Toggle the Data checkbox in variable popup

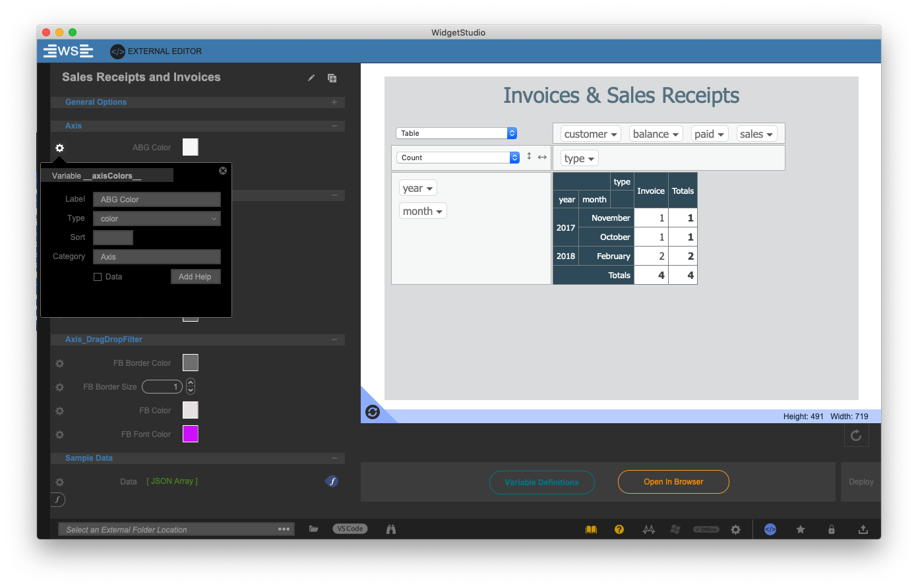(98, 277)
